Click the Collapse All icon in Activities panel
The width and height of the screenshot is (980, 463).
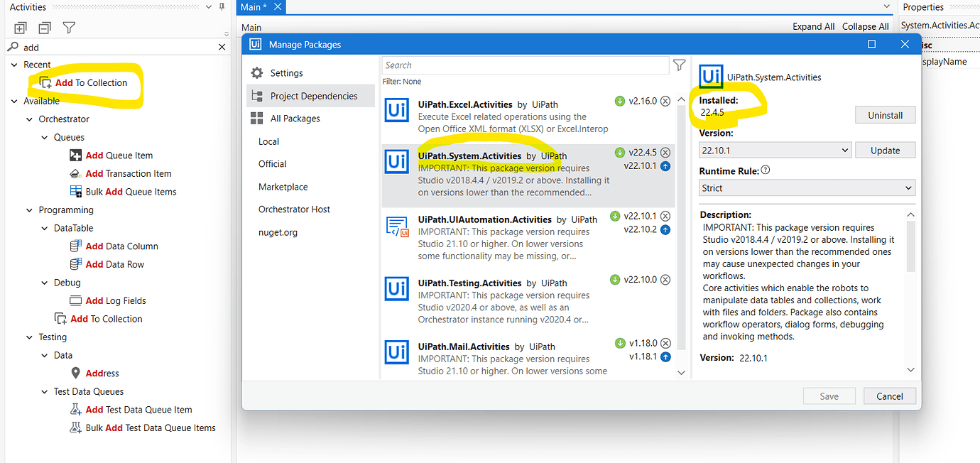tap(43, 28)
